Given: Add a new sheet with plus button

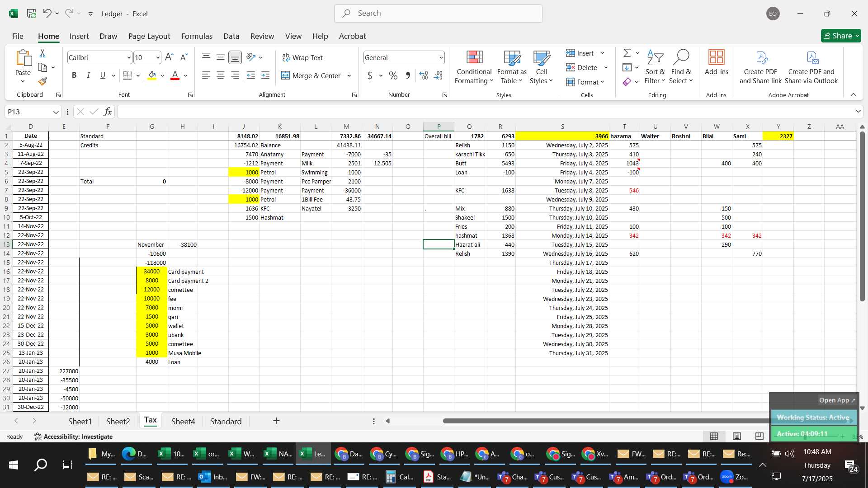Looking at the screenshot, I should (x=276, y=421).
